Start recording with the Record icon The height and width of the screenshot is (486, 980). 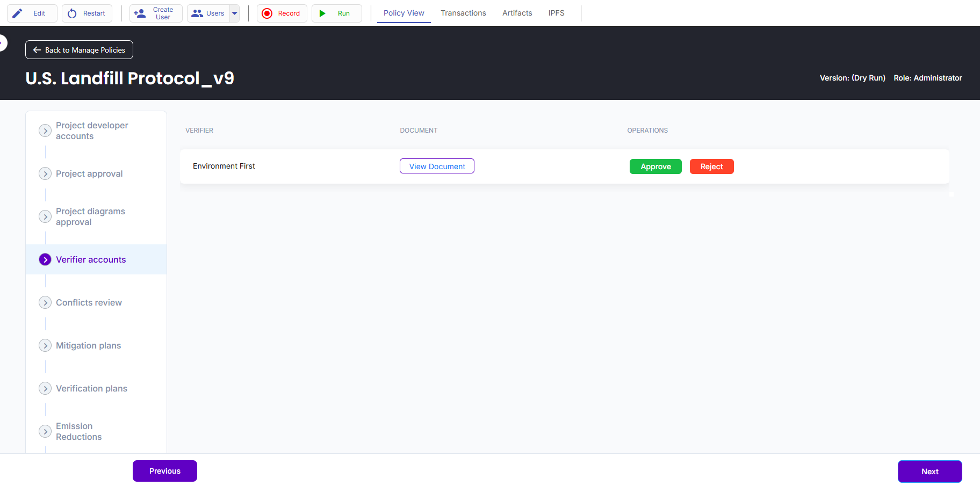click(267, 13)
